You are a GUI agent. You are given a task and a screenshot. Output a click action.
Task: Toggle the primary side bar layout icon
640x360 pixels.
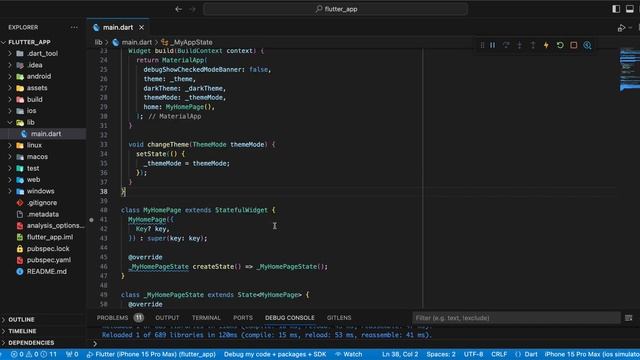click(616, 9)
